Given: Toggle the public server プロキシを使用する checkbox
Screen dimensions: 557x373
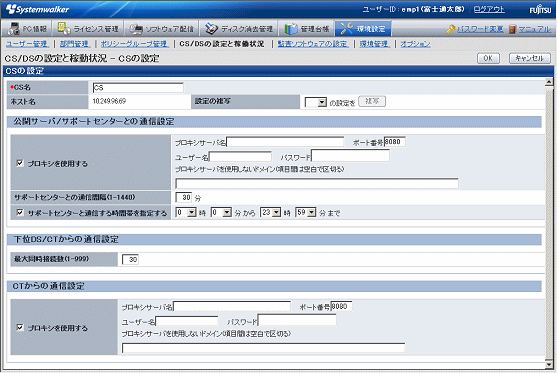Looking at the screenshot, I should click(x=20, y=163).
